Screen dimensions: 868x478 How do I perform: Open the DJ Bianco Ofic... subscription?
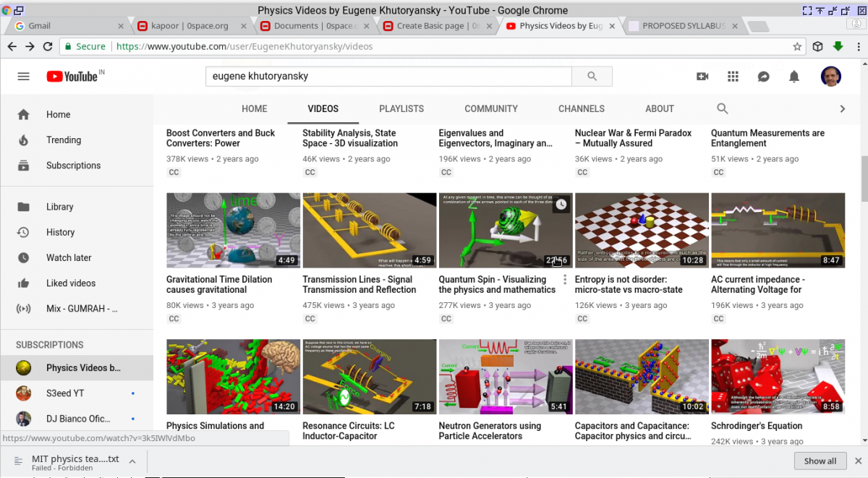(77, 419)
